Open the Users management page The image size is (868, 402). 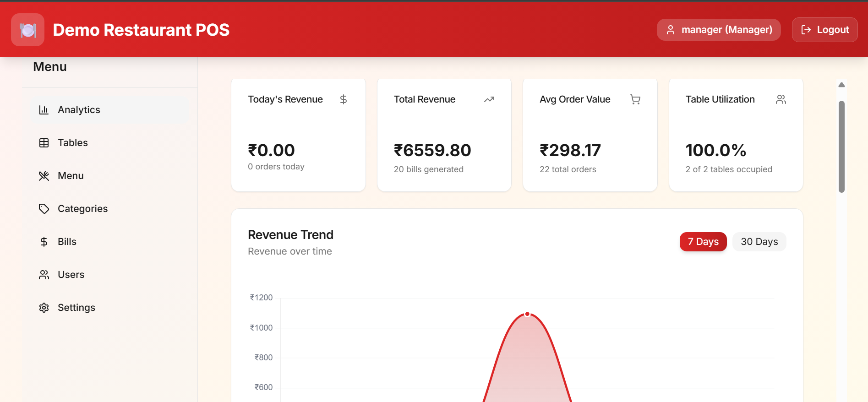click(x=71, y=275)
